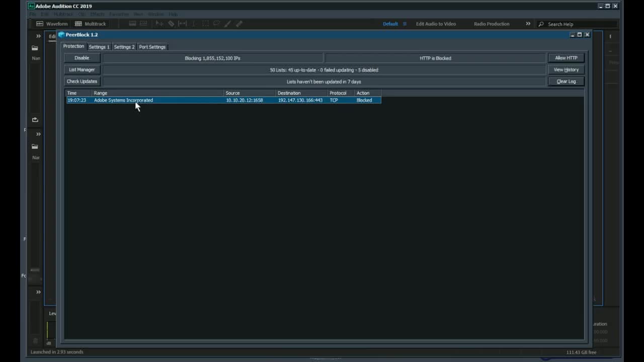Switch to Waveform view in Audition
The width and height of the screenshot is (644, 362).
51,24
